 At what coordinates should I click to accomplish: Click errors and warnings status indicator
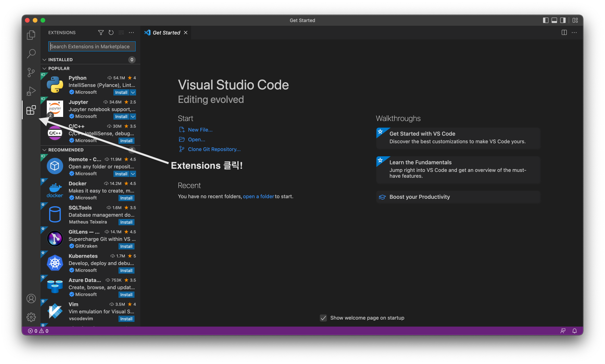coord(38,331)
